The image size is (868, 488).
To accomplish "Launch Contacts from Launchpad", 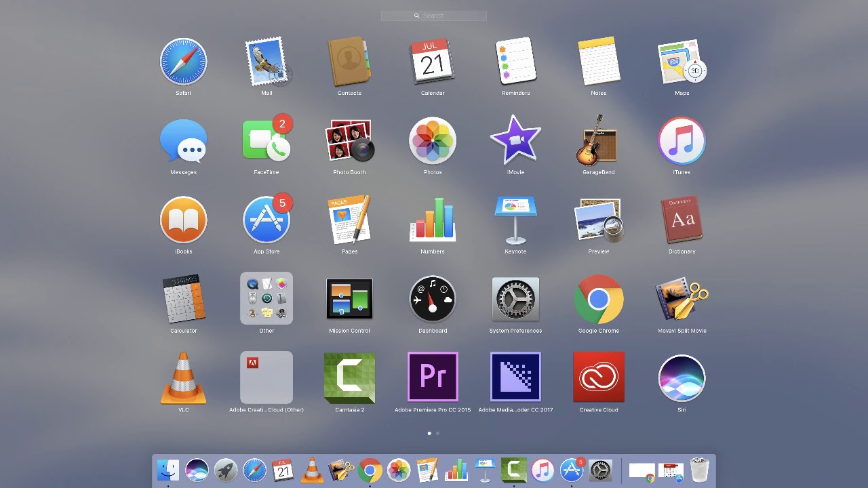I will [349, 62].
